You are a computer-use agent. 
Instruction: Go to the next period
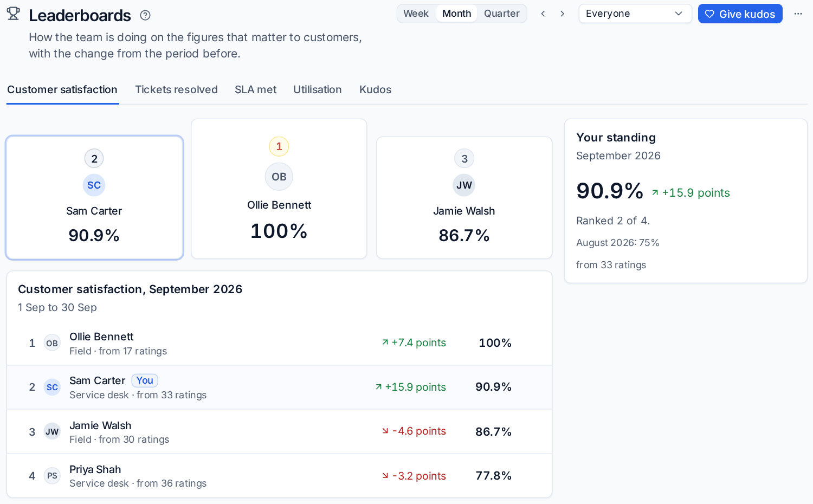click(x=563, y=14)
